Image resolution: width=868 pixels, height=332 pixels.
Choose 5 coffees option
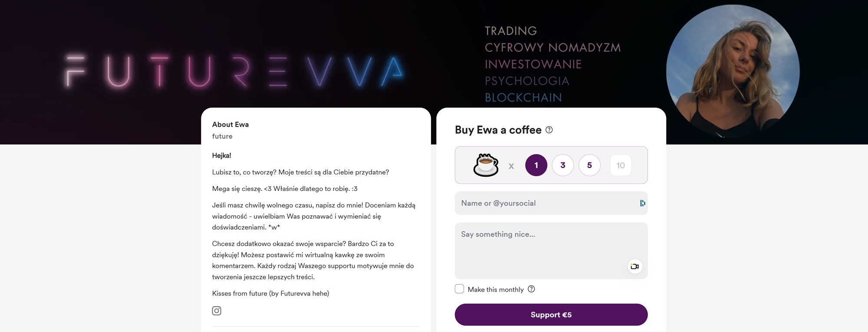tap(589, 165)
